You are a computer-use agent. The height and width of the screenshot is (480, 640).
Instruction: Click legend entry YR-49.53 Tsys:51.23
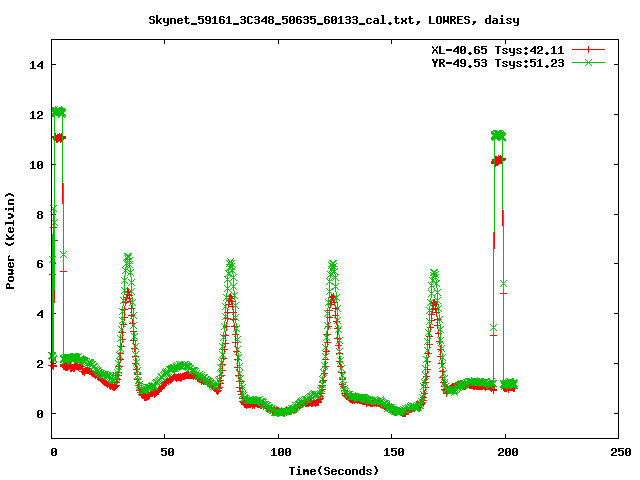pyautogui.click(x=498, y=63)
